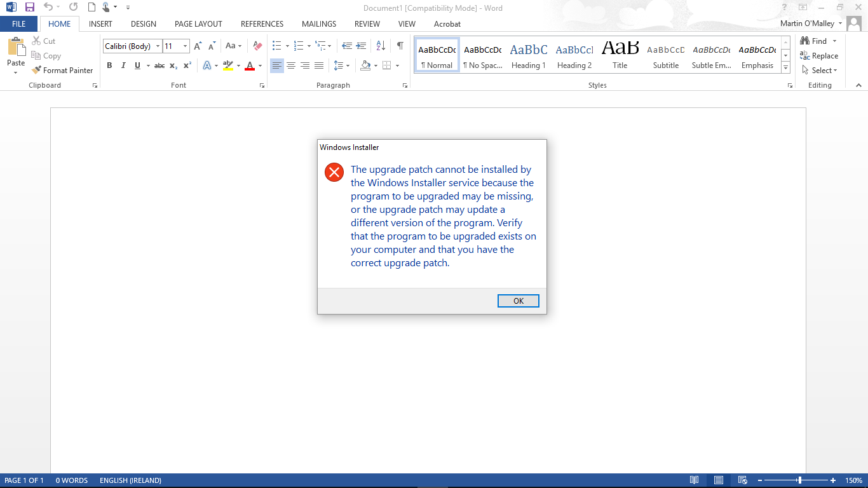868x488 pixels.
Task: Click the 0 WORDS count in status bar
Action: coord(72,480)
